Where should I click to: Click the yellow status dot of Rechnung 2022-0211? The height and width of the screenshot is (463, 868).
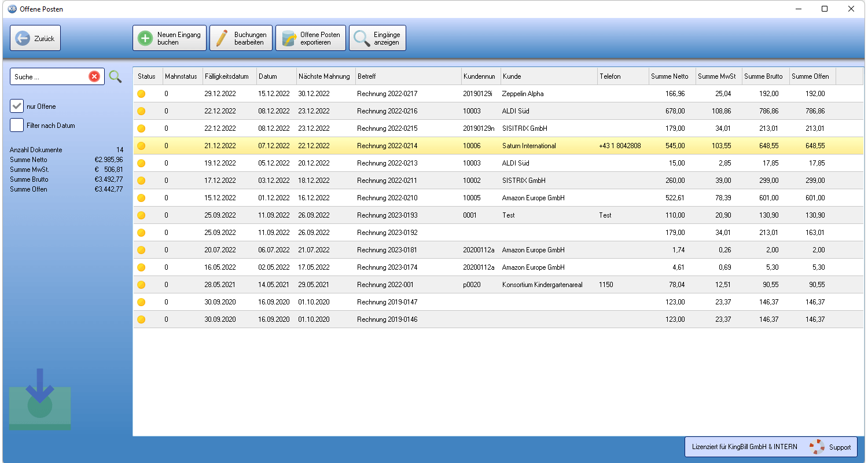(141, 181)
